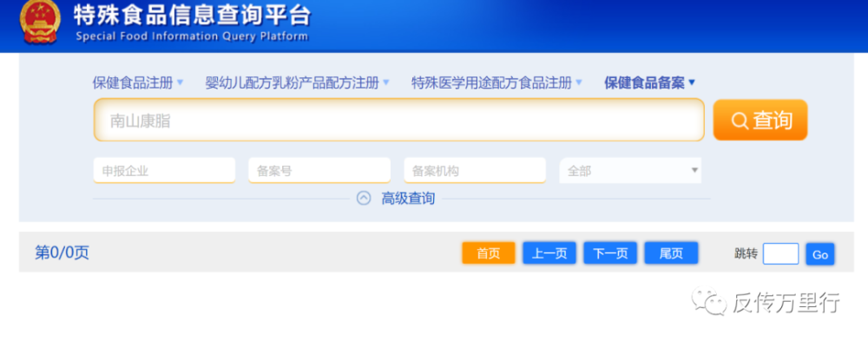Image resolution: width=868 pixels, height=341 pixels.
Task: Expand the arrow next to 保健食品注册
Action: (180, 83)
